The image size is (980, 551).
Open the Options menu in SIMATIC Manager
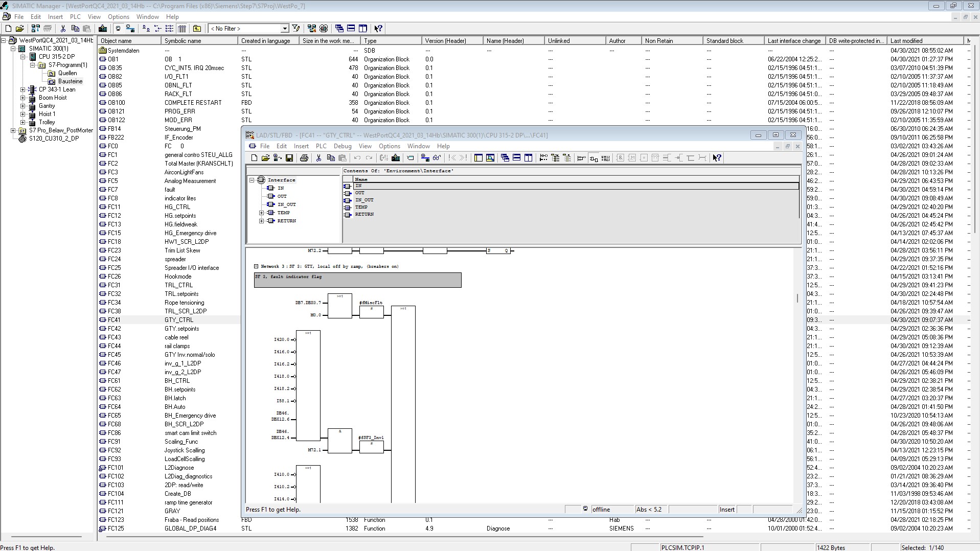pyautogui.click(x=119, y=17)
